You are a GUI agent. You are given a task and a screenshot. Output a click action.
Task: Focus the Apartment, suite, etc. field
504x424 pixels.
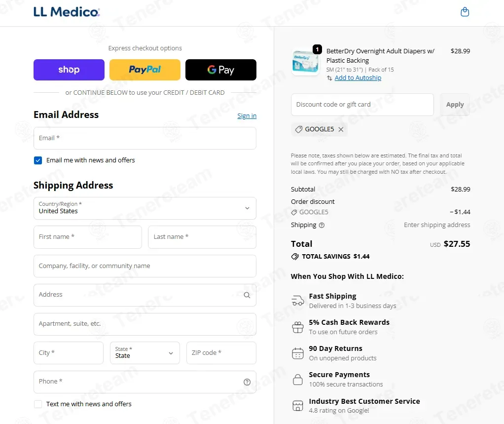(x=144, y=324)
